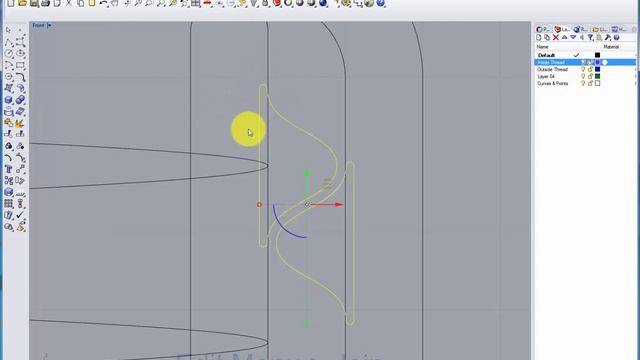Click the red Delete layer X icon
The image size is (640, 360).
click(556, 38)
